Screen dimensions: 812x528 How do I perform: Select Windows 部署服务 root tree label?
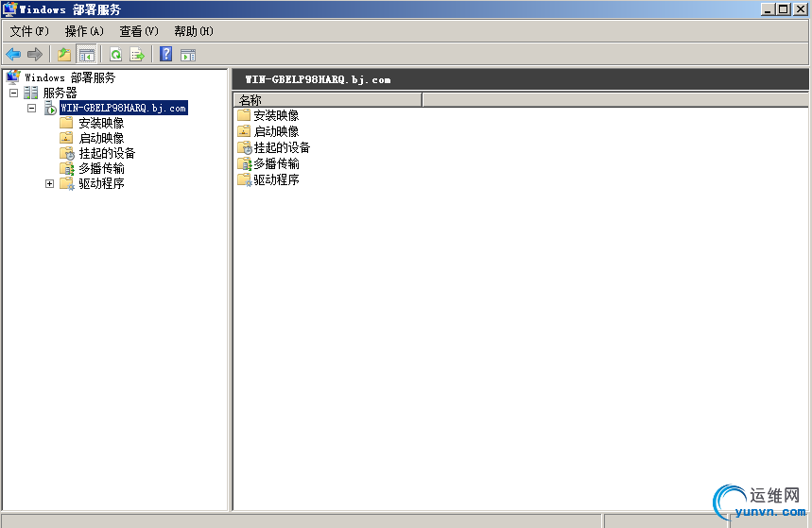(x=70, y=77)
